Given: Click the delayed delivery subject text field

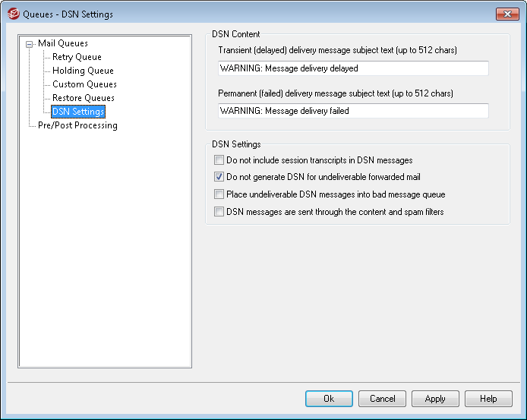Looking at the screenshot, I should (x=352, y=68).
